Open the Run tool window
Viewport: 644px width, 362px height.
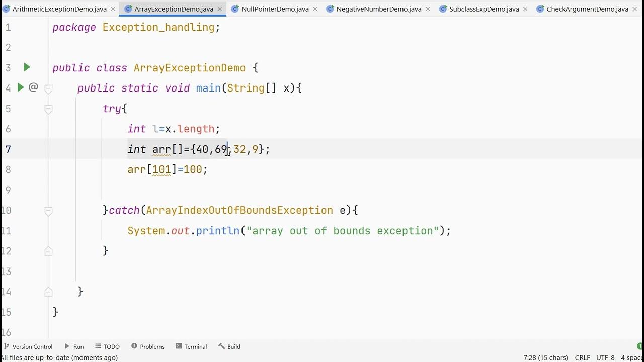[x=74, y=346]
